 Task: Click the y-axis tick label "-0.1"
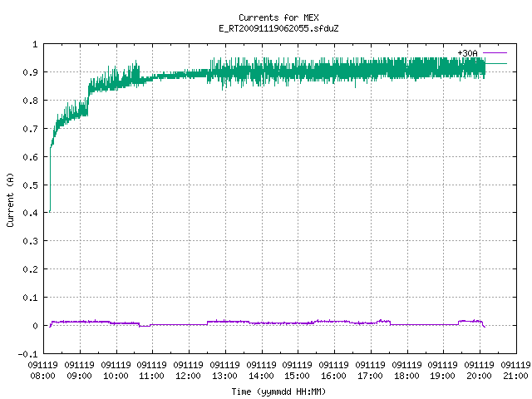[27, 354]
